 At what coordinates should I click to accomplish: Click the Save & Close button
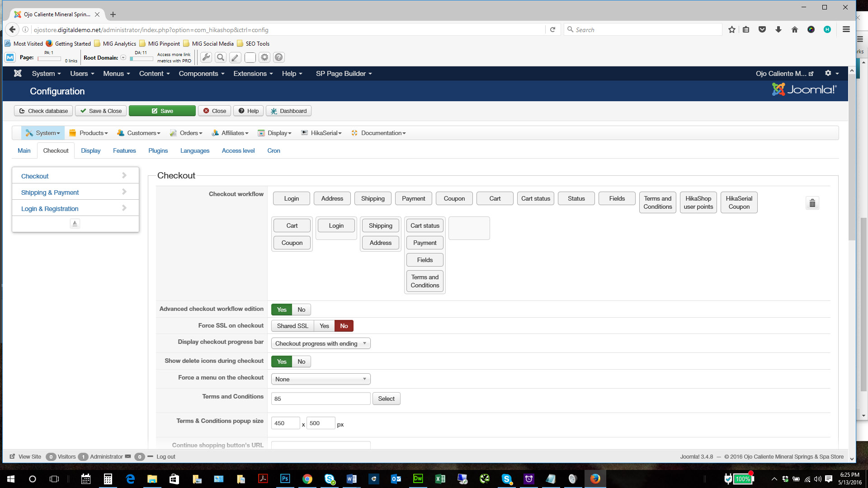[x=101, y=111]
